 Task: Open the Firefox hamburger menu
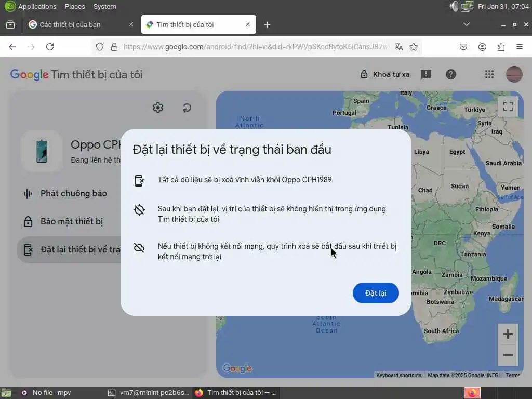click(520, 47)
